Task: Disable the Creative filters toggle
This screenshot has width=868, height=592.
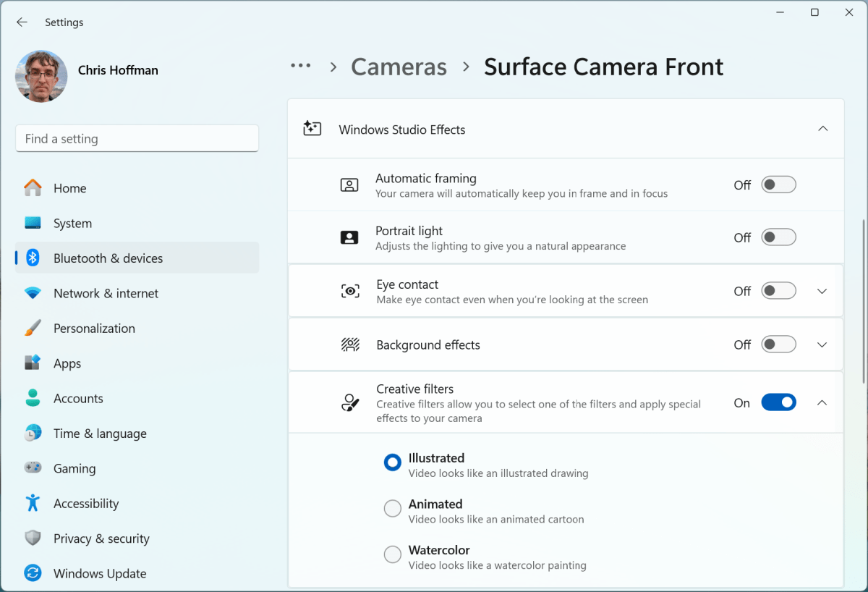Action: point(778,402)
